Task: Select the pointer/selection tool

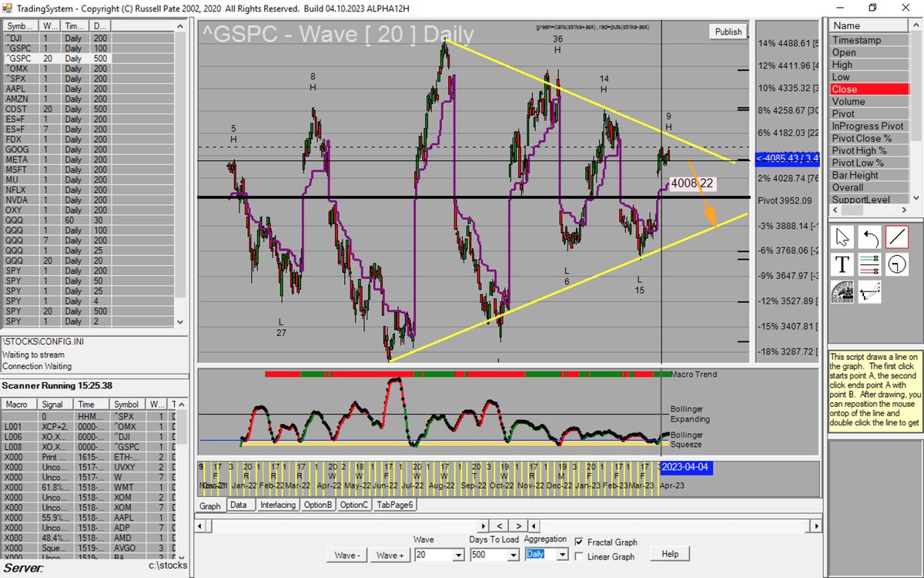Action: point(842,237)
